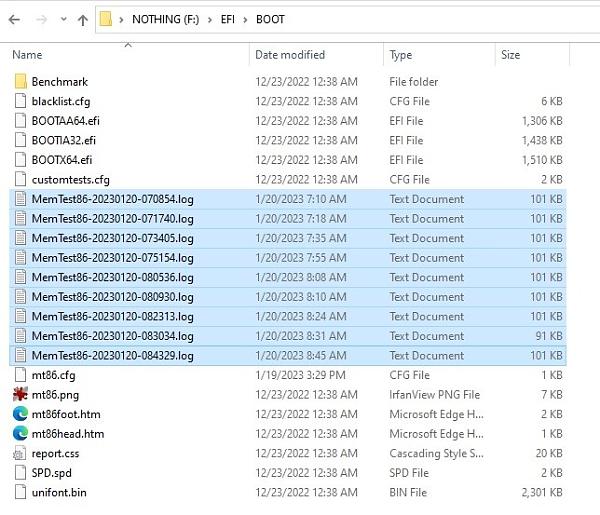Select the unifont.bin file icon
The width and height of the screenshot is (600, 515).
(x=20, y=492)
